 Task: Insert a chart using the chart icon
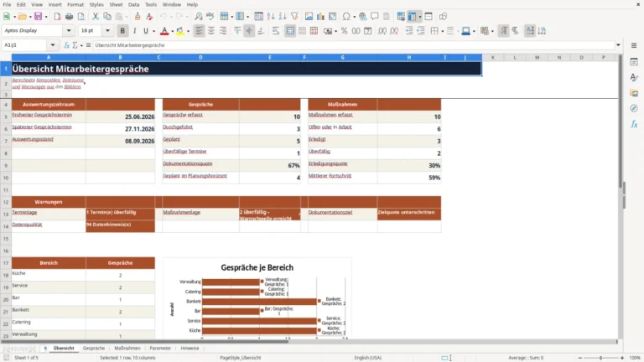coord(321,17)
